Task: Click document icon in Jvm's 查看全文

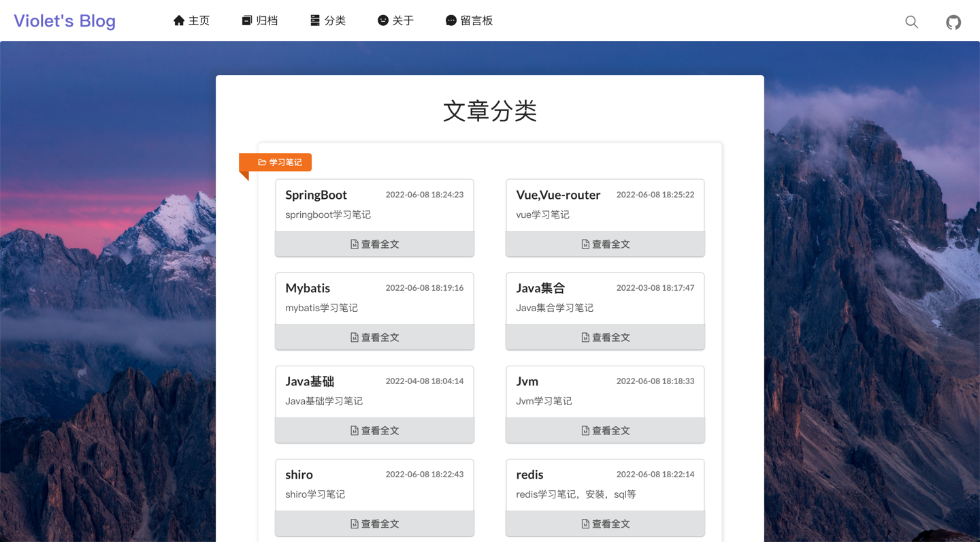Action: 585,430
